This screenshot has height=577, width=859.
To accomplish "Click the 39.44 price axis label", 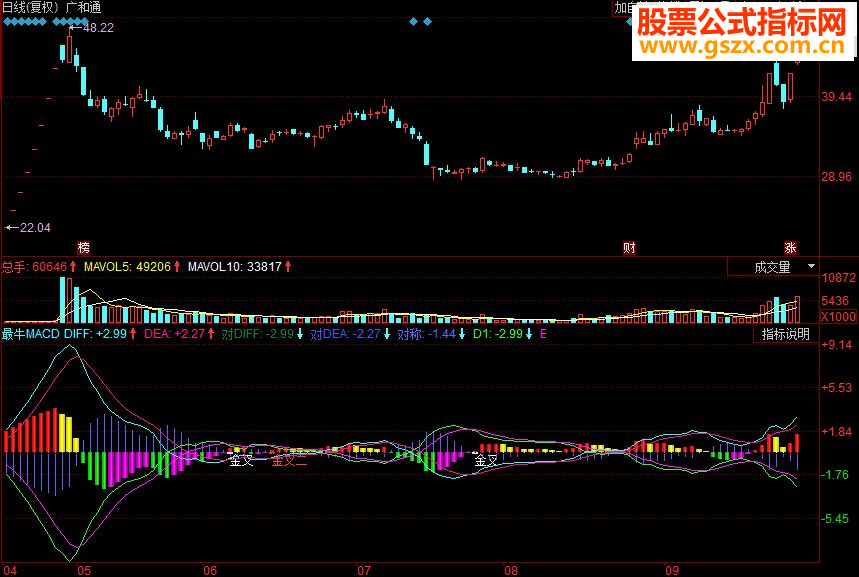I will point(837,97).
